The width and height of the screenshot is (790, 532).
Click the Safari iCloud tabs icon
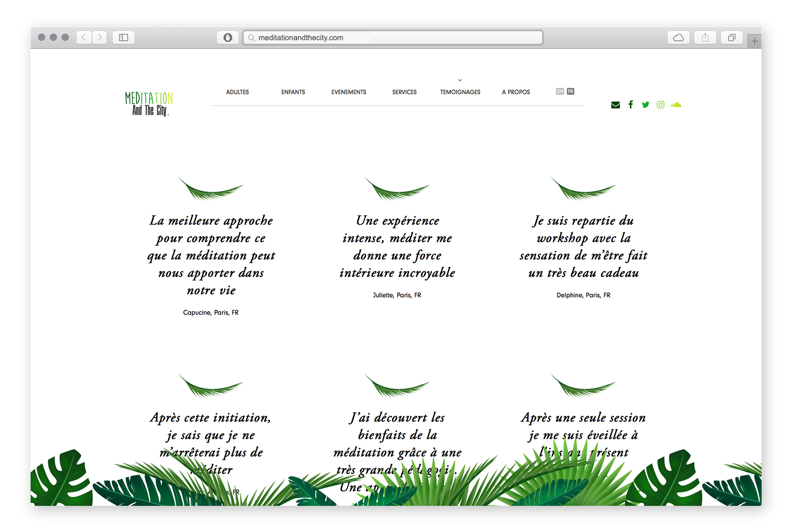[678, 38]
